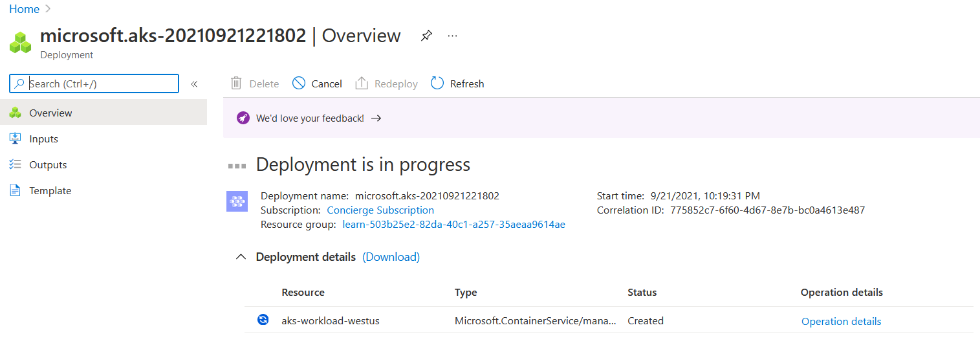
Task: Open the Outputs menu item
Action: click(x=103, y=164)
